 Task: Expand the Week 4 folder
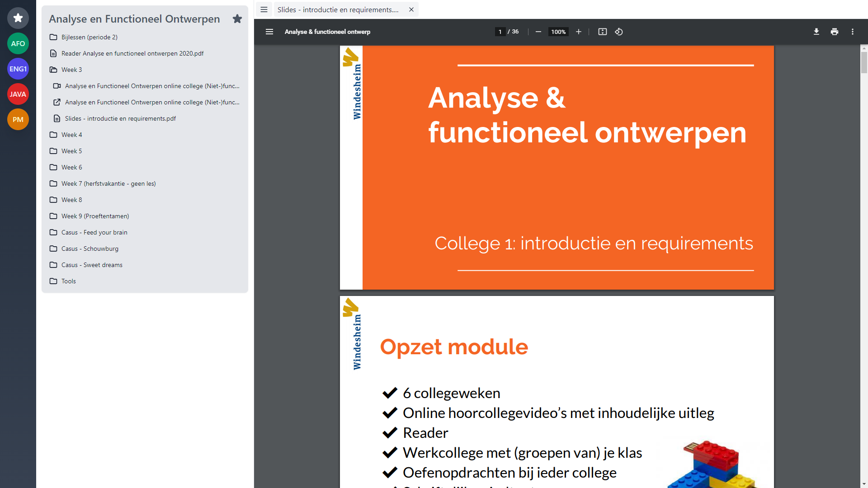tap(145, 135)
